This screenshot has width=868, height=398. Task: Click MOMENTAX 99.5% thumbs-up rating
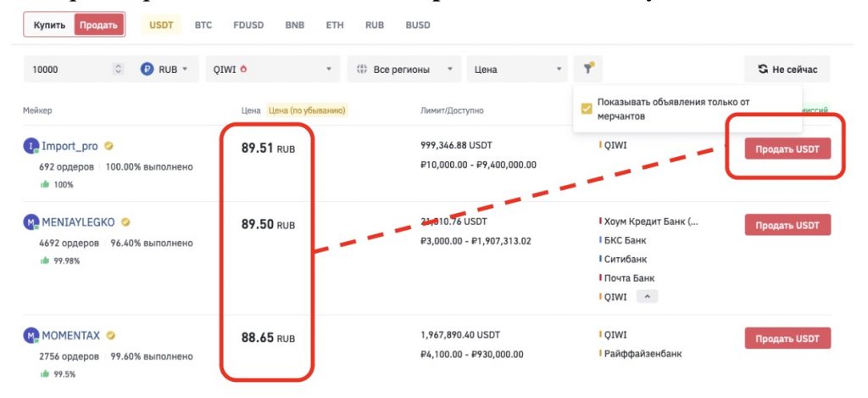coord(58,373)
